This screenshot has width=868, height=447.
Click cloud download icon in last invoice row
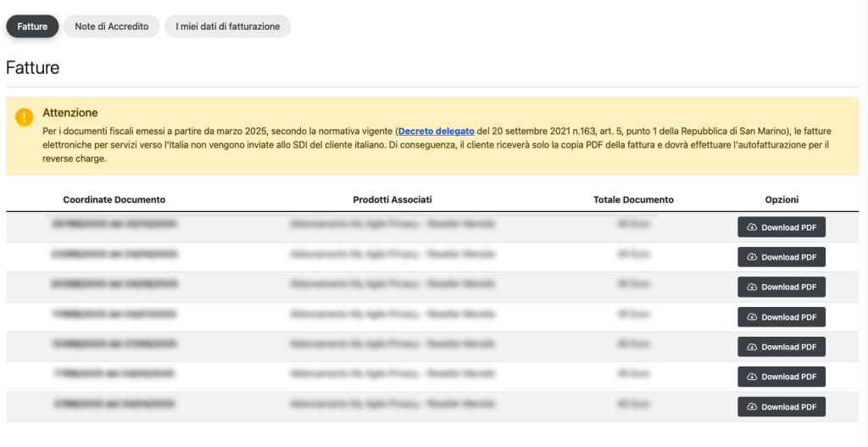752,407
